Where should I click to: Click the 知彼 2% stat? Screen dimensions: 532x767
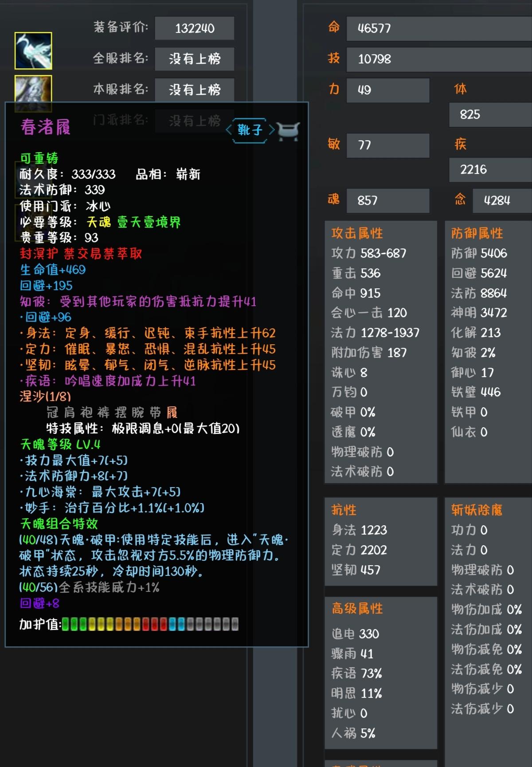pos(473,353)
